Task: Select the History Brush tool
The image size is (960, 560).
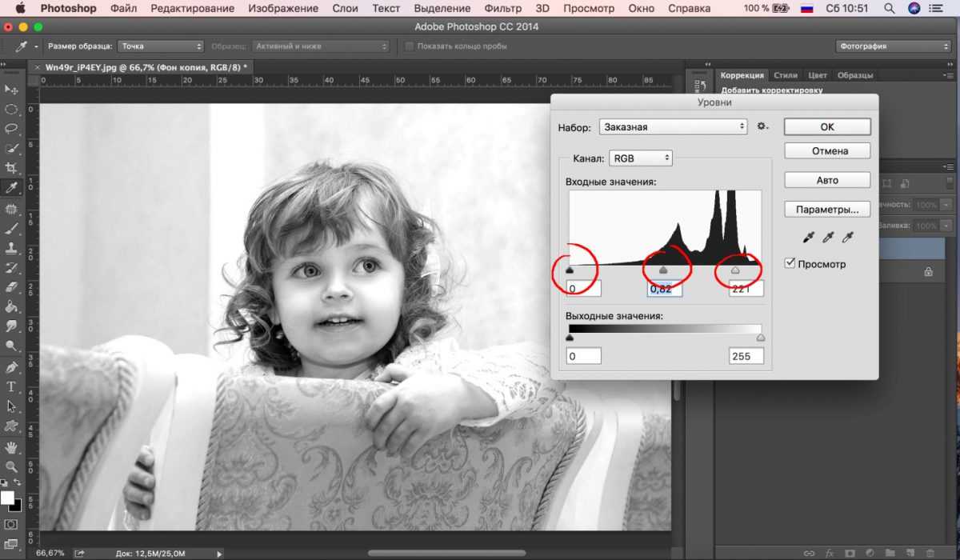Action: click(11, 267)
